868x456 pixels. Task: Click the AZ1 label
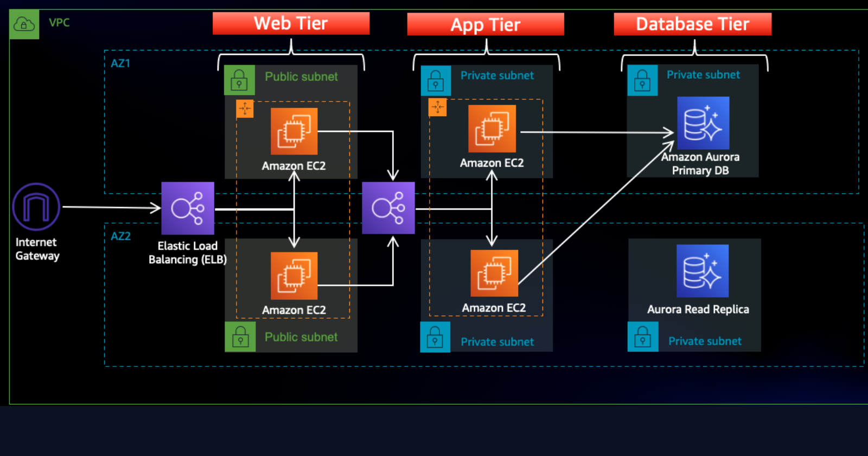pyautogui.click(x=120, y=64)
